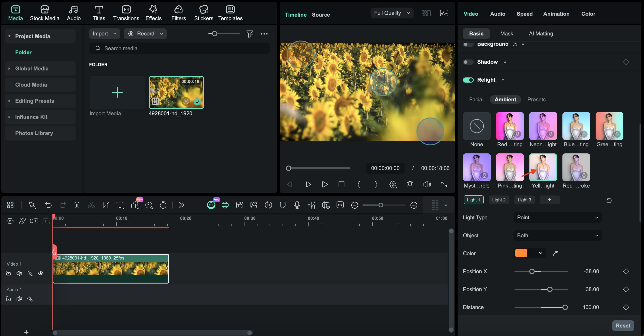Enable the Shadow toggle
644x336 pixels.
coord(468,62)
